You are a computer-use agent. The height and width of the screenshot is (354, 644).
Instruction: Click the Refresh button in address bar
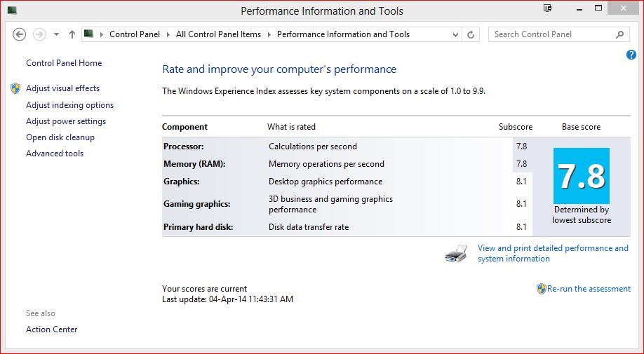point(471,34)
